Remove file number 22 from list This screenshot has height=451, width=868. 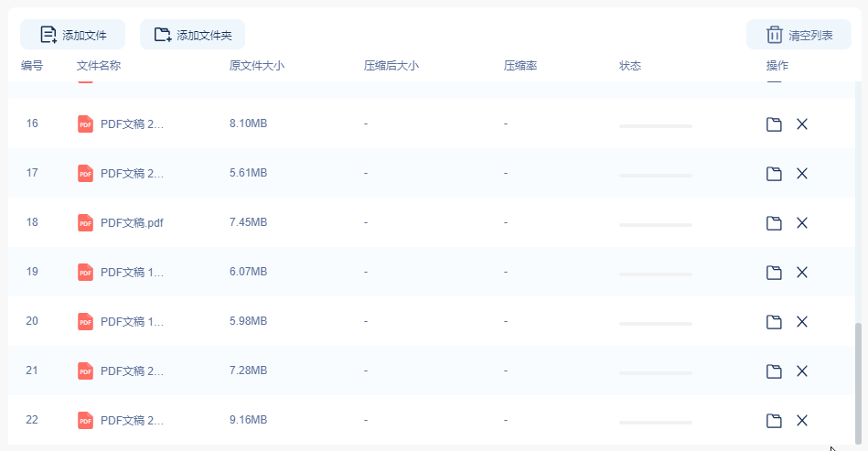802,421
